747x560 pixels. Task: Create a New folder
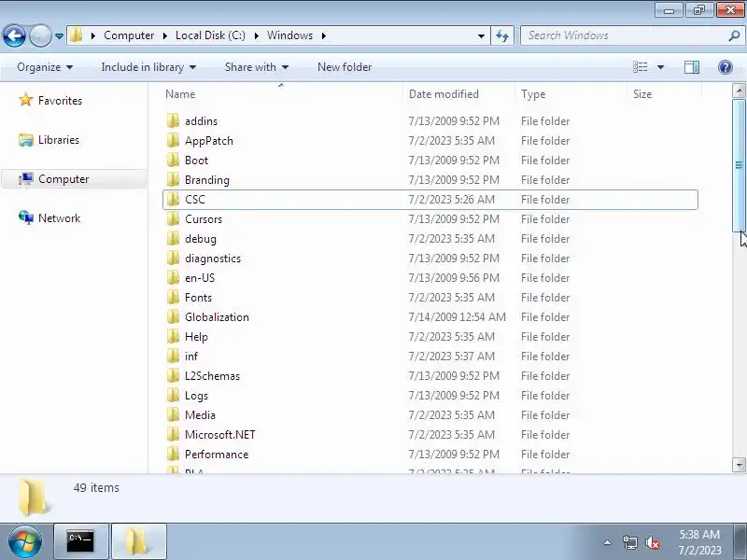point(345,67)
